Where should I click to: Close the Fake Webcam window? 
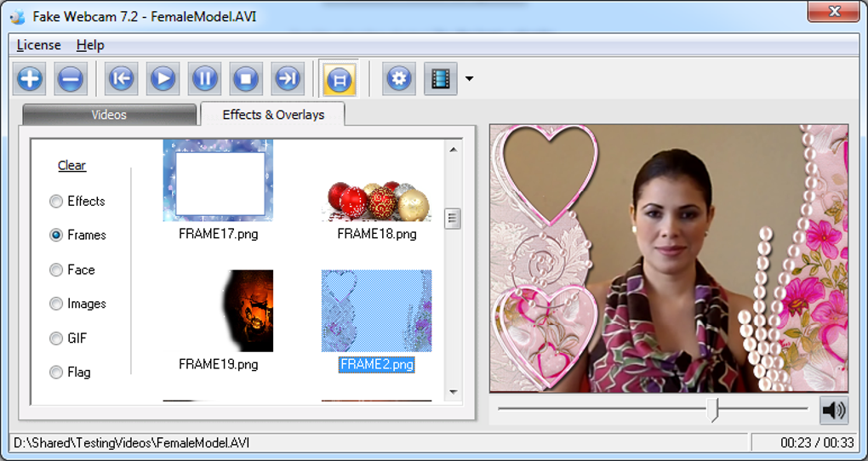coord(834,11)
